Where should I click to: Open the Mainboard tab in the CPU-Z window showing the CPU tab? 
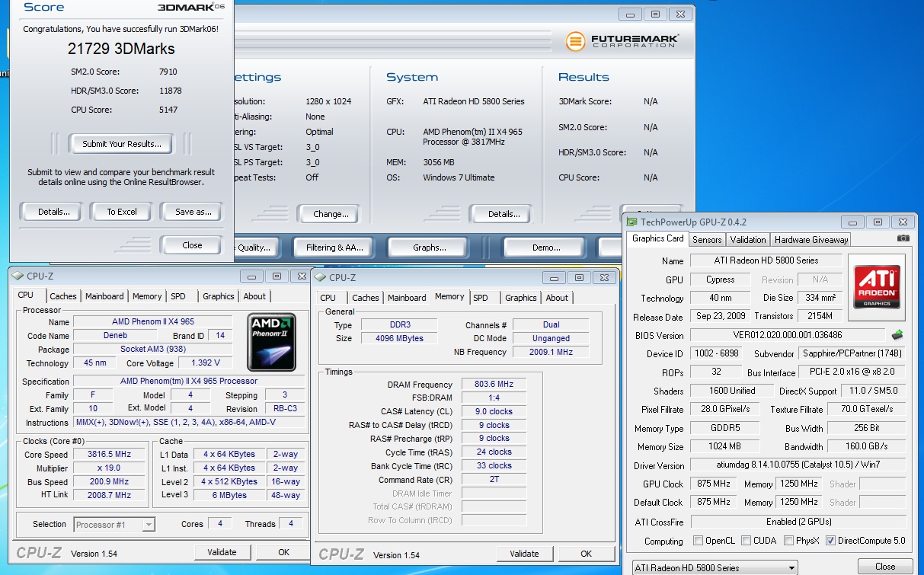(104, 296)
